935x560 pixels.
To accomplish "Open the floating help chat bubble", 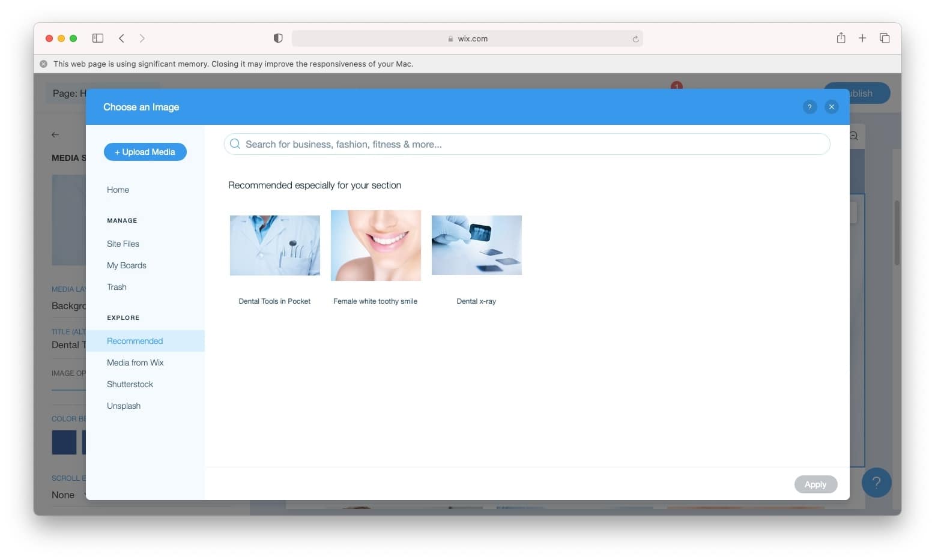I will coord(877,482).
